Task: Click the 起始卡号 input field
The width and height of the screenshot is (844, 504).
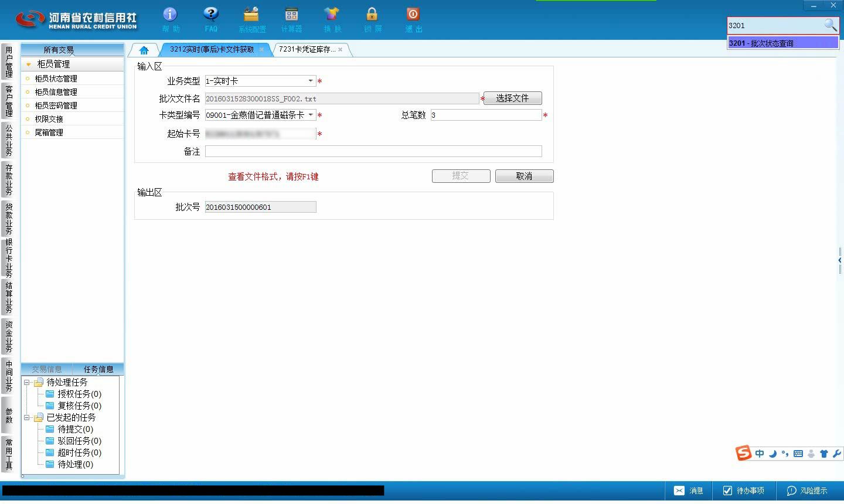Action: [260, 134]
